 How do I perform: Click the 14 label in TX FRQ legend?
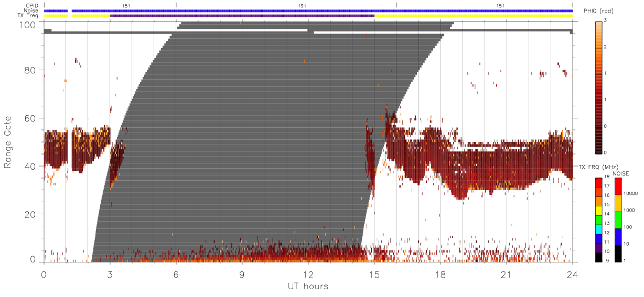point(607,214)
